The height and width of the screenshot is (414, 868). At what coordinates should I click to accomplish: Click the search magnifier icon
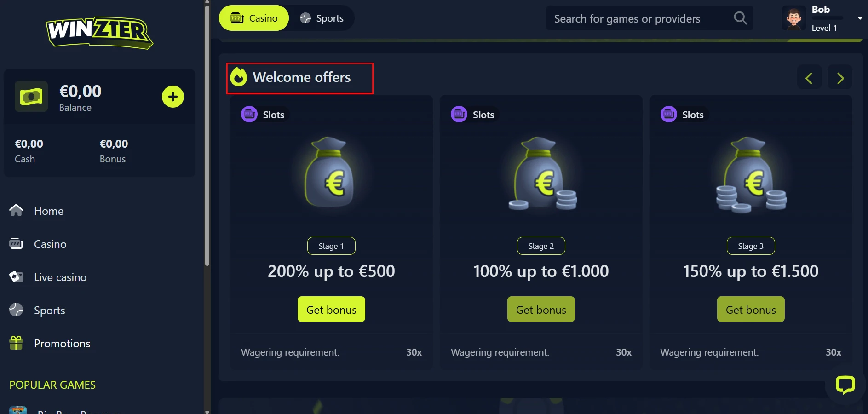click(740, 18)
